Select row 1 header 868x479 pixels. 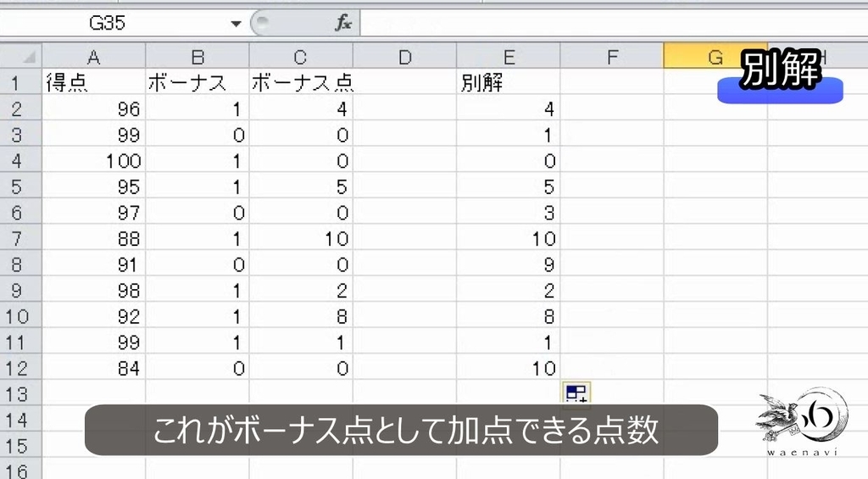click(x=21, y=82)
